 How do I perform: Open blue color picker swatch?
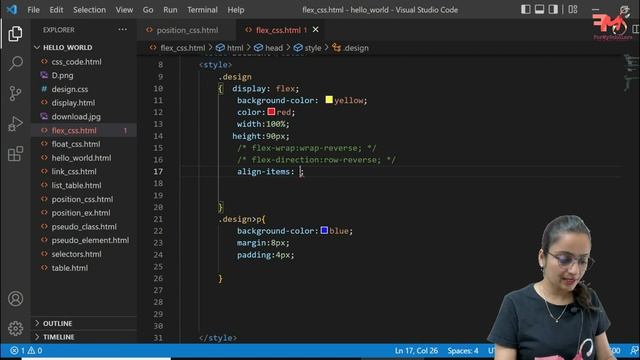click(324, 231)
